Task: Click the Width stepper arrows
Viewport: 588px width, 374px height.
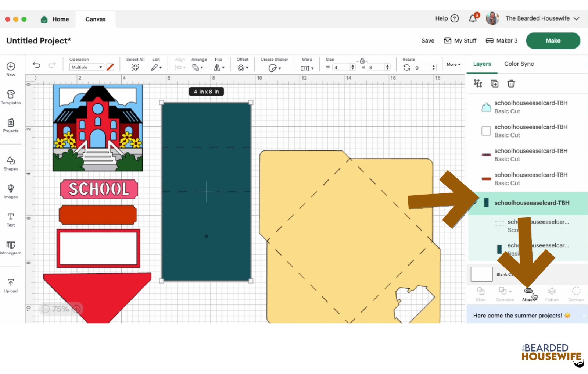Action: pyautogui.click(x=353, y=67)
